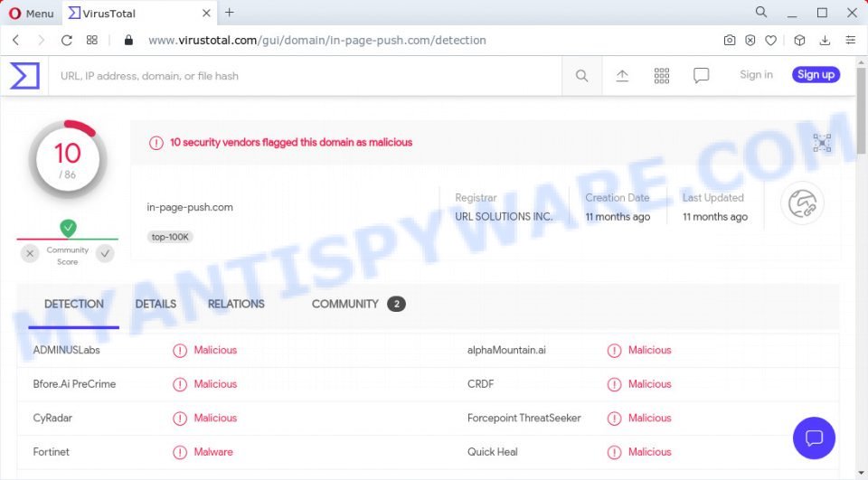Image resolution: width=868 pixels, height=480 pixels.
Task: Click CRDF vendor name
Action: (480, 383)
